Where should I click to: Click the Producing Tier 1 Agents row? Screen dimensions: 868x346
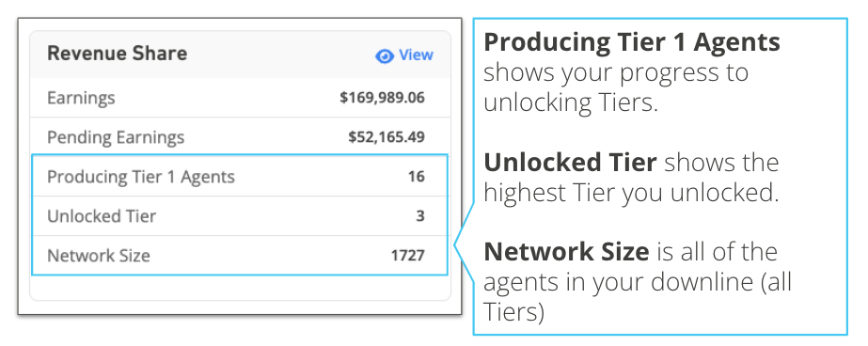click(240, 177)
